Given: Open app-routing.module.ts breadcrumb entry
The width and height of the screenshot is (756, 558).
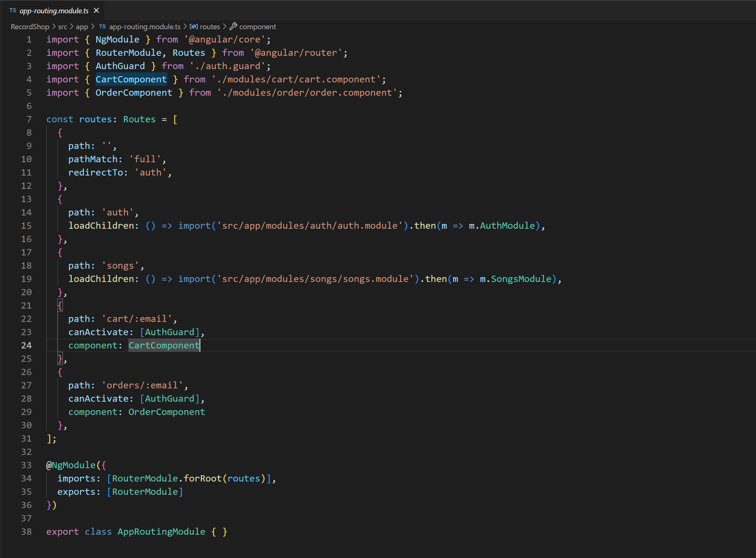Looking at the screenshot, I should pos(145,26).
